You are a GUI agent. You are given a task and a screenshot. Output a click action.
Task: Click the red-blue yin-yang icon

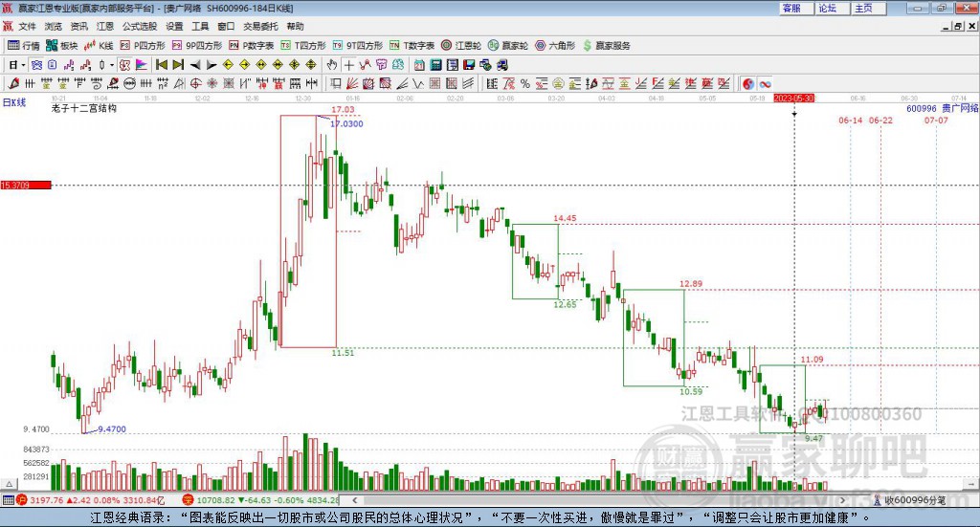(748, 83)
